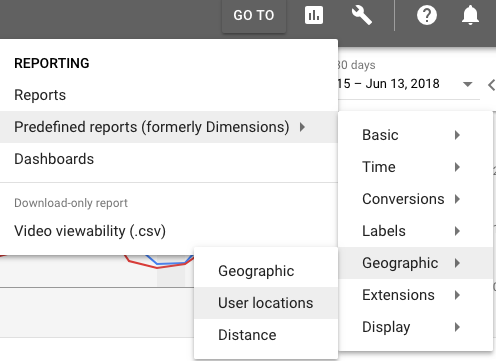Expand the Display submenu
This screenshot has height=361, width=496.
click(x=415, y=327)
